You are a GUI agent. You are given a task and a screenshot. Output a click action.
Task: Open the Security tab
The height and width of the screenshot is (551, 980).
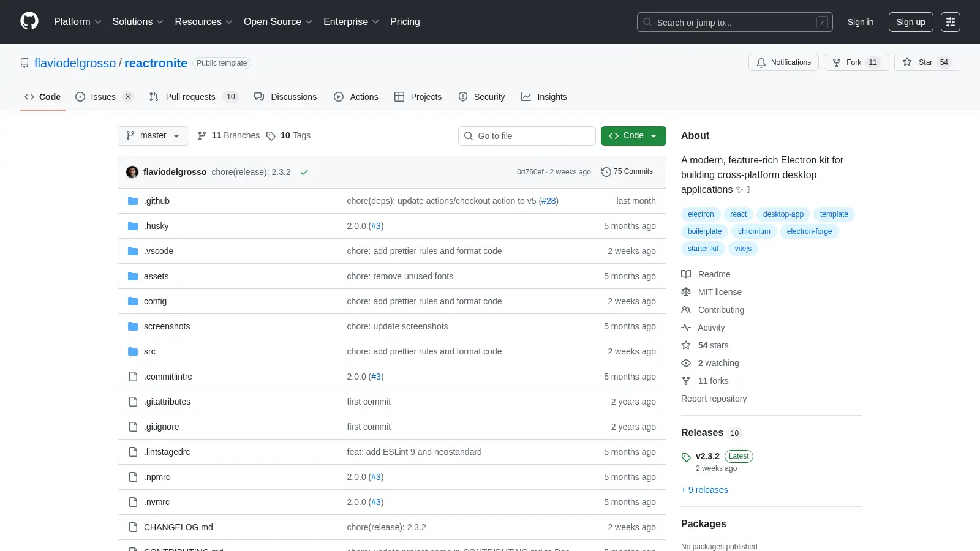481,97
